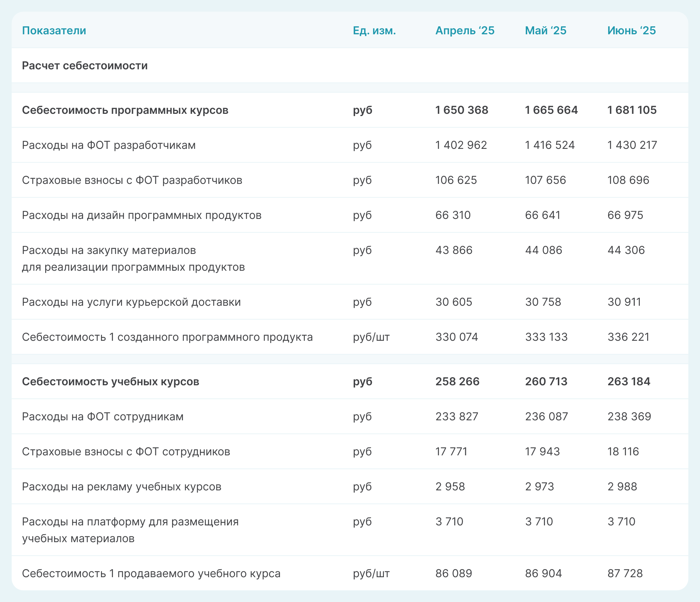The image size is (700, 602).
Task: Click the Показатели column header
Action: pos(54,31)
